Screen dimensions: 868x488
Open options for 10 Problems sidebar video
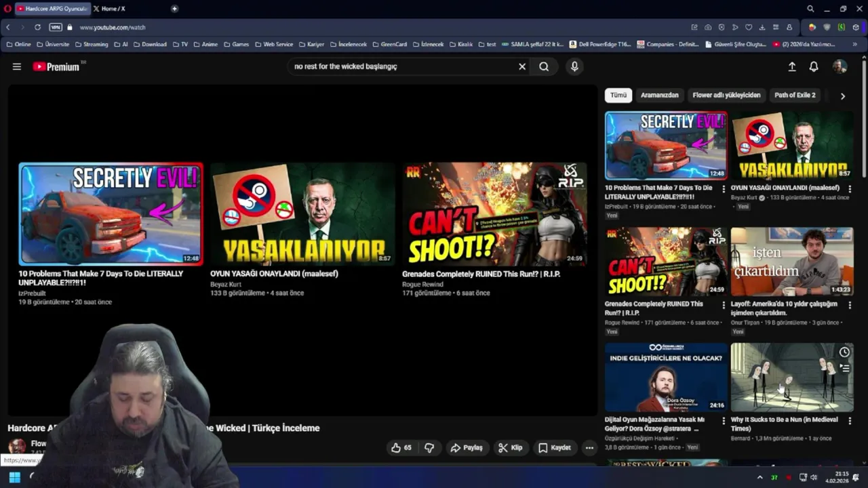[724, 189]
